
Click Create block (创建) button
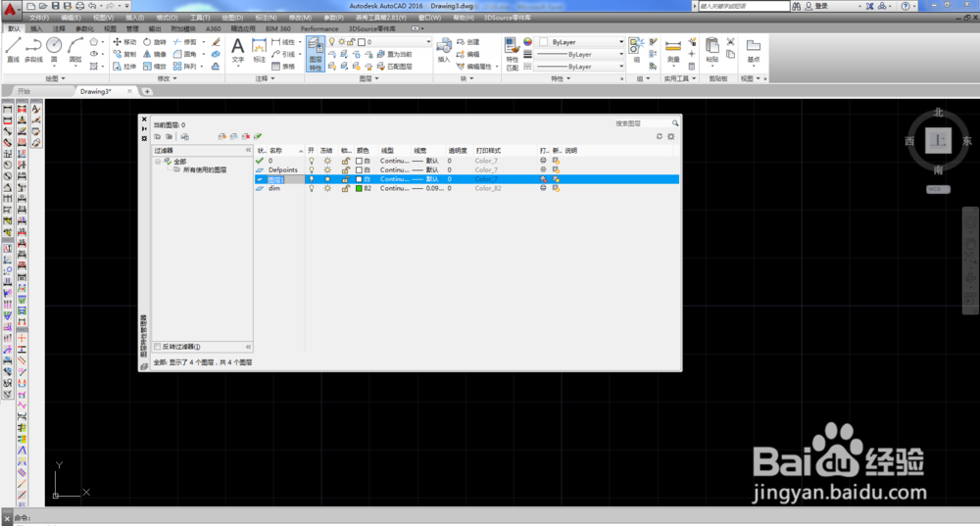coord(468,42)
